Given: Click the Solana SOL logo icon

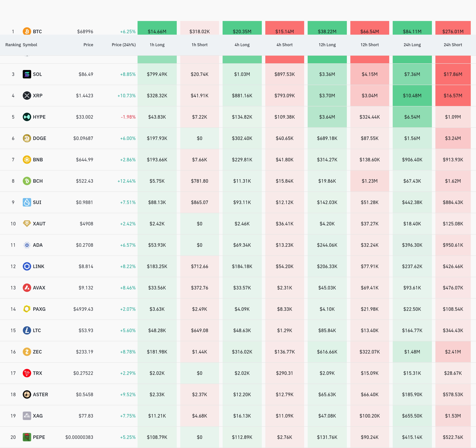Looking at the screenshot, I should [x=27, y=74].
